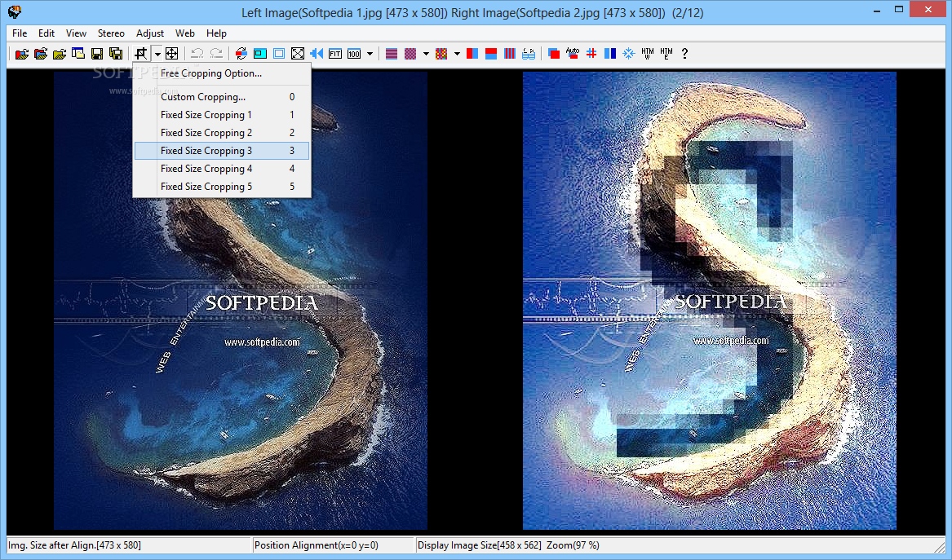Click the red-blue grid hash icon
Screen dimensions: 952x560
pyautogui.click(x=591, y=53)
